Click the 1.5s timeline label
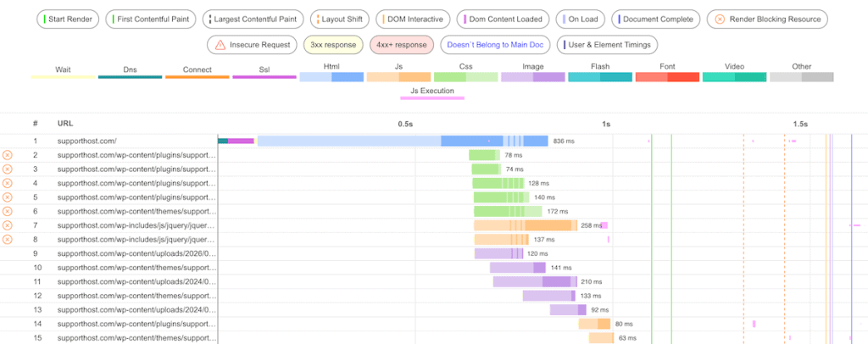Viewport: 868px width, 344px height. click(x=800, y=125)
